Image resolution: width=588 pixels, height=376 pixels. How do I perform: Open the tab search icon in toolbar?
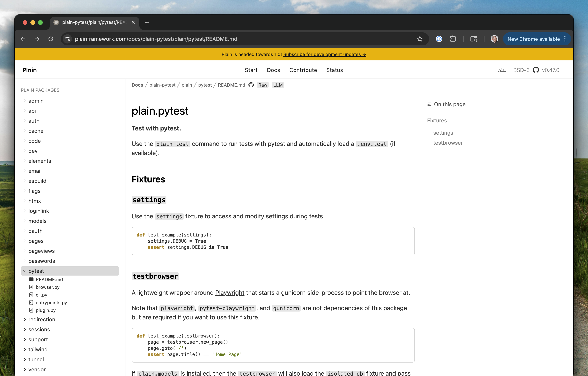tap(474, 39)
